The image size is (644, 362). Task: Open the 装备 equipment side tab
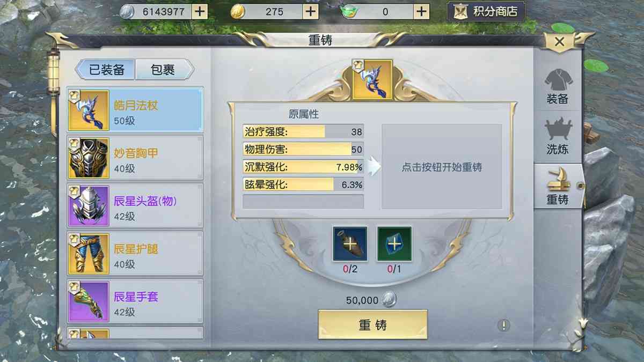tap(558, 87)
